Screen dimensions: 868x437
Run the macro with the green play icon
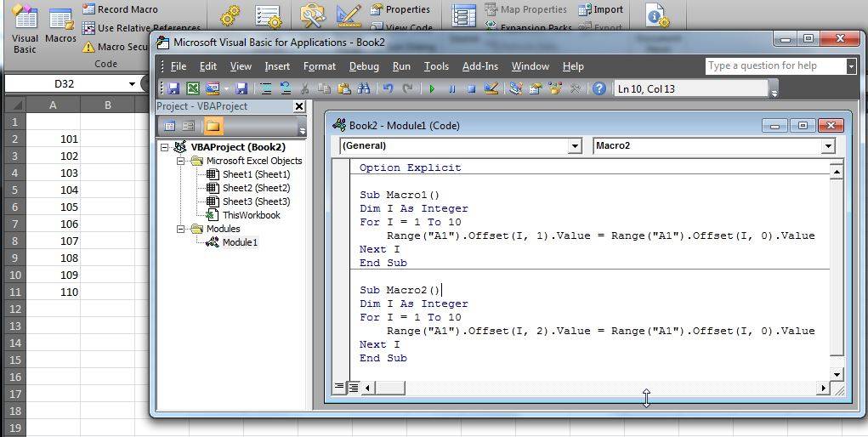click(432, 88)
